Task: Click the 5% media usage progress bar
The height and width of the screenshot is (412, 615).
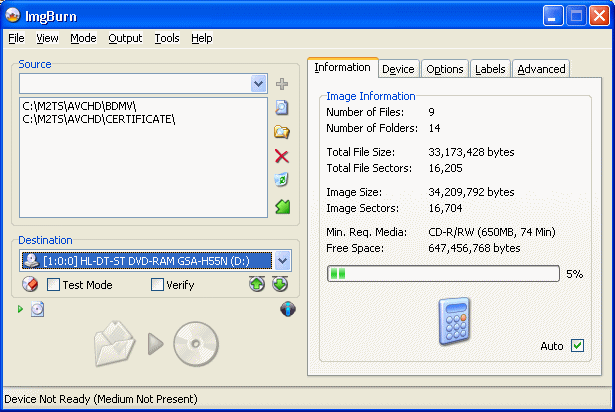Action: click(443, 273)
